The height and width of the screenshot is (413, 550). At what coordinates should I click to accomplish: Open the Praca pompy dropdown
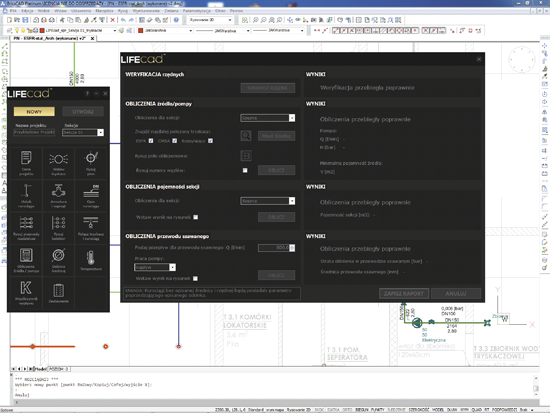172,267
